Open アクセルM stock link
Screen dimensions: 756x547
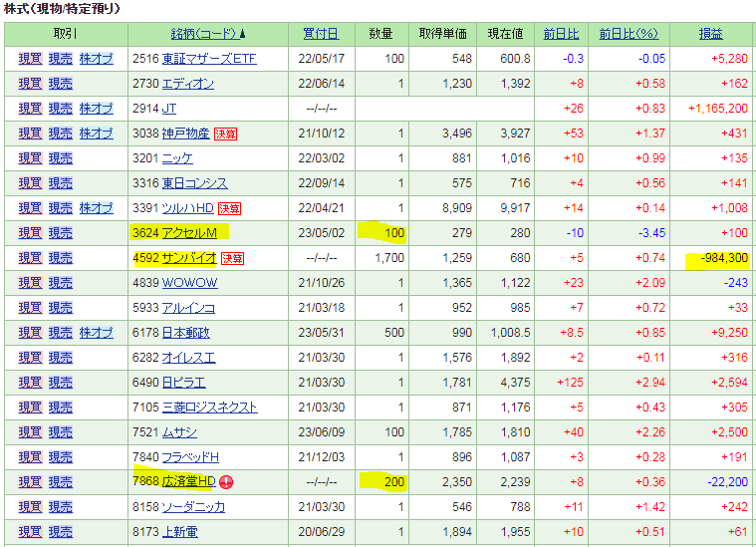[189, 233]
